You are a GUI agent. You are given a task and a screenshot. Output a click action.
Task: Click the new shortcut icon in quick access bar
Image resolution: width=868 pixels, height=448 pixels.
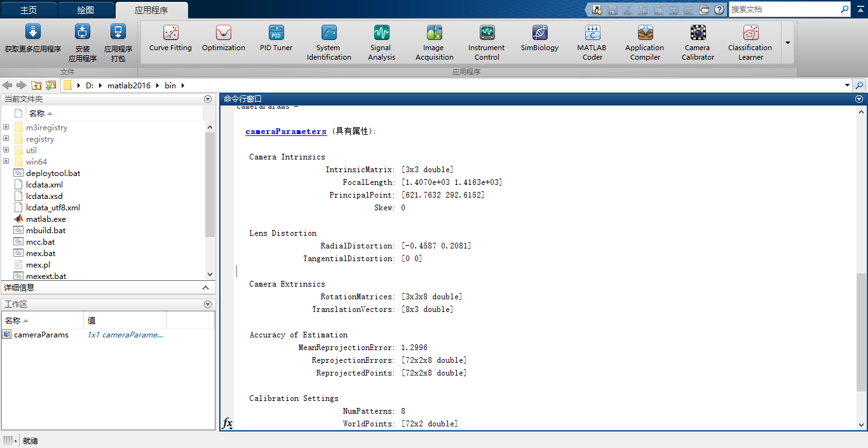(597, 10)
